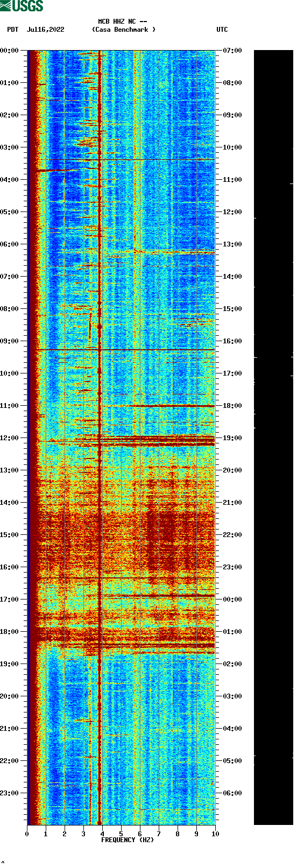Select the 7 Hz frequency tick label
Viewport: 297px width, 868px height.
coord(159,834)
